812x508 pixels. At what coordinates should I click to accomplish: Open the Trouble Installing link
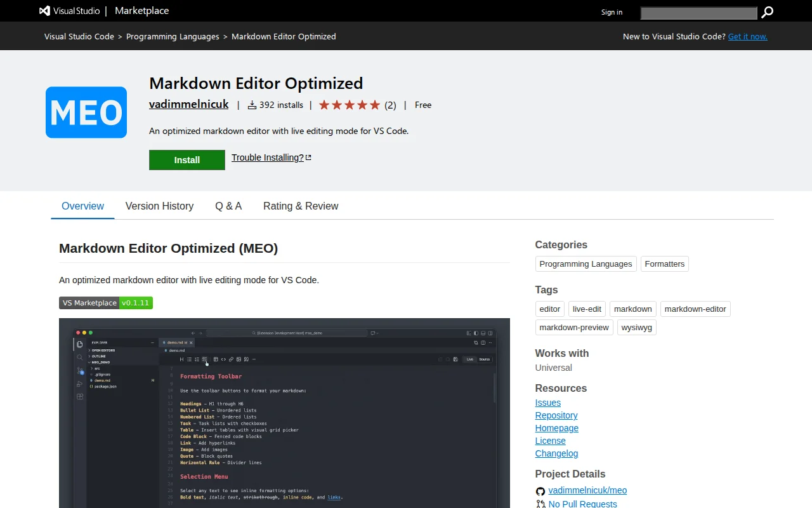[x=267, y=157]
